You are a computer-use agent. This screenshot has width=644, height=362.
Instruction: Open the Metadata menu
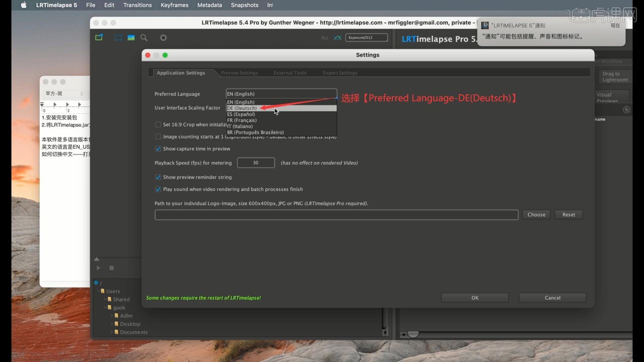[210, 5]
